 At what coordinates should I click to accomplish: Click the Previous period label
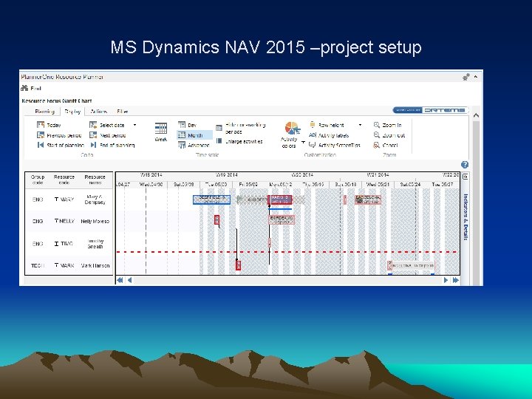tap(64, 135)
